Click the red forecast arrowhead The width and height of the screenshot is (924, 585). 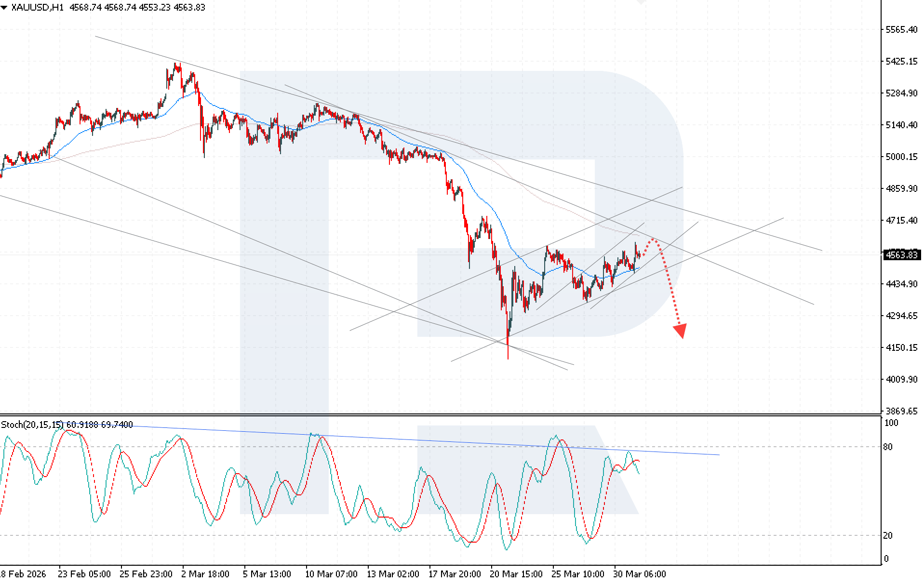tap(680, 331)
